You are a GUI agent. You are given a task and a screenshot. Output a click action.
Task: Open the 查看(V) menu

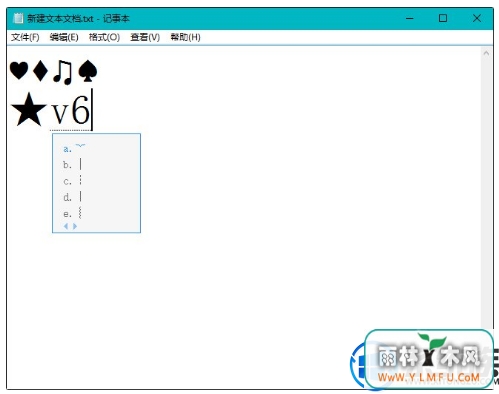pos(145,37)
